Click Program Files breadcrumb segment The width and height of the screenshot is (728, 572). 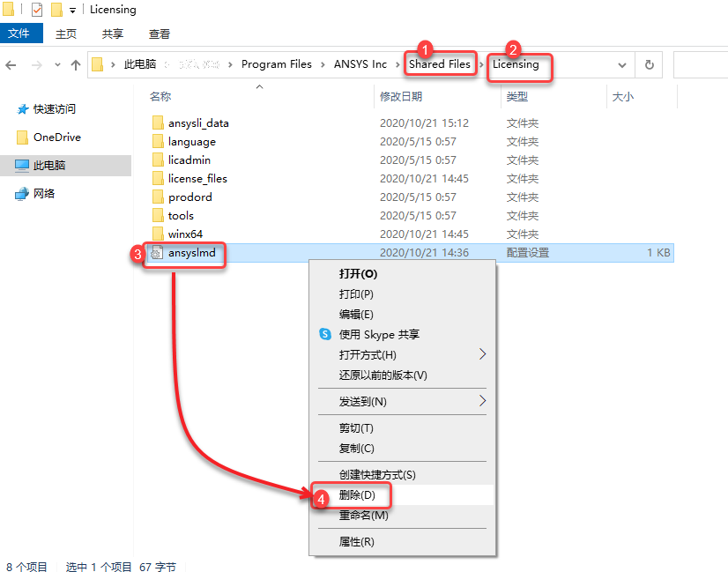[276, 64]
